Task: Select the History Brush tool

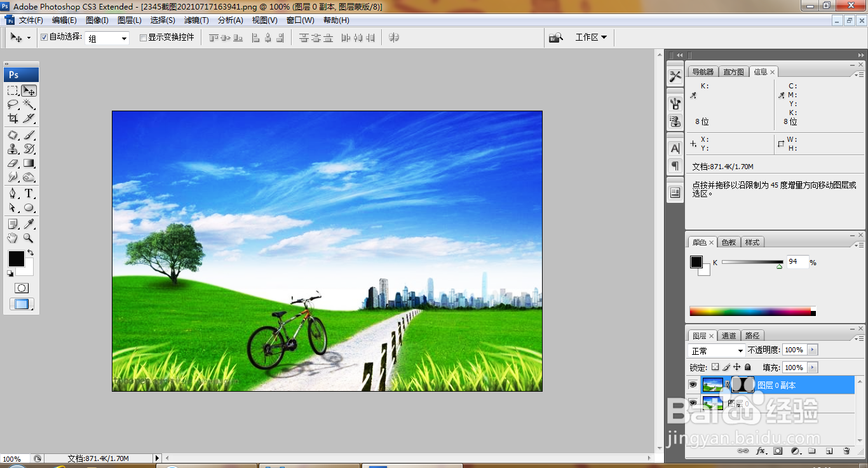Action: 29,149
